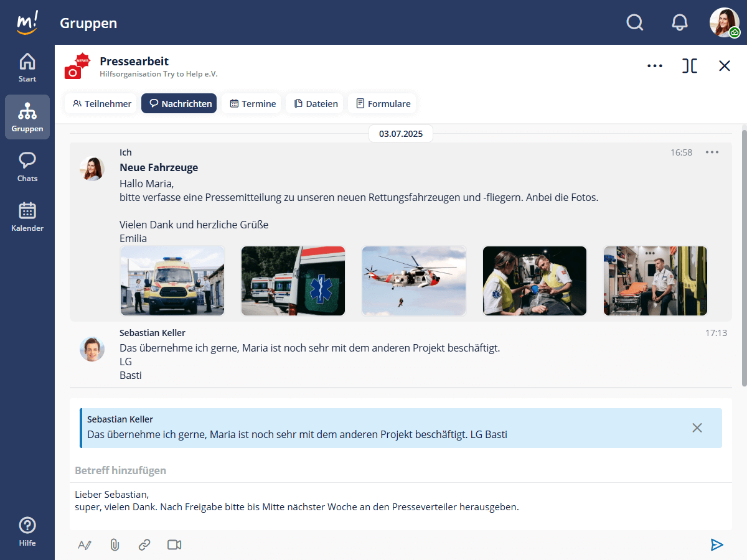Insert a link with the chain icon
The image size is (747, 560).
pos(144,545)
